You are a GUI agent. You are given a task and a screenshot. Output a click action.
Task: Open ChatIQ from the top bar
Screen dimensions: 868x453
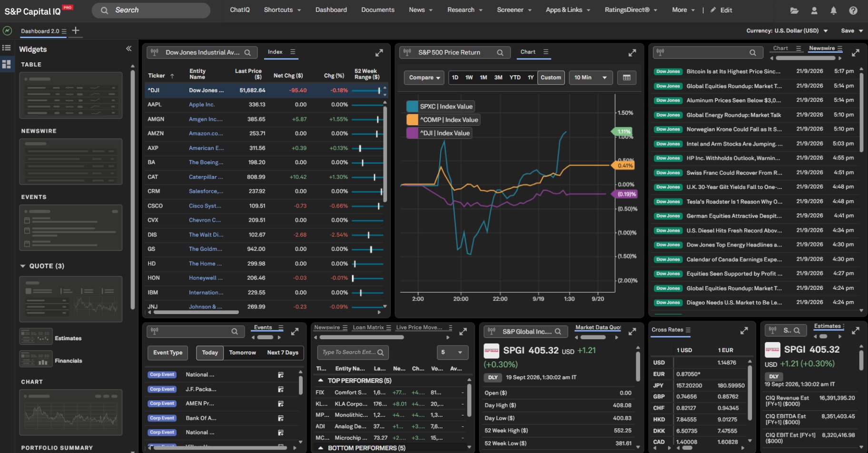(240, 10)
